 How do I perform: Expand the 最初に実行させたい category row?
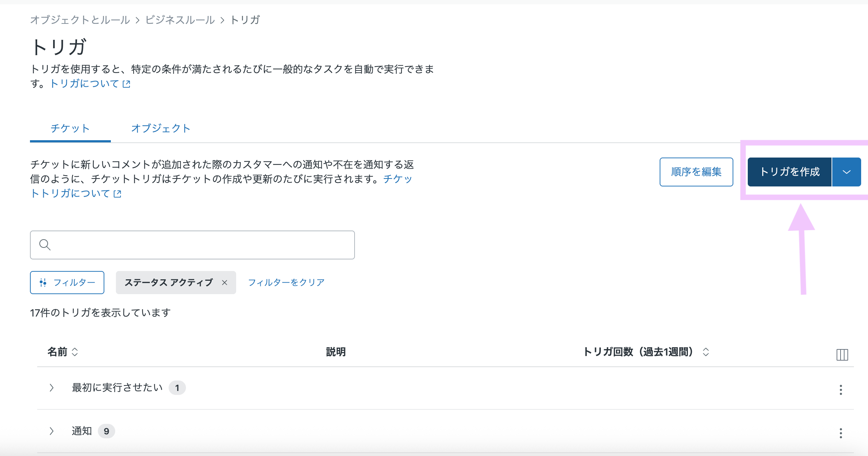point(52,388)
